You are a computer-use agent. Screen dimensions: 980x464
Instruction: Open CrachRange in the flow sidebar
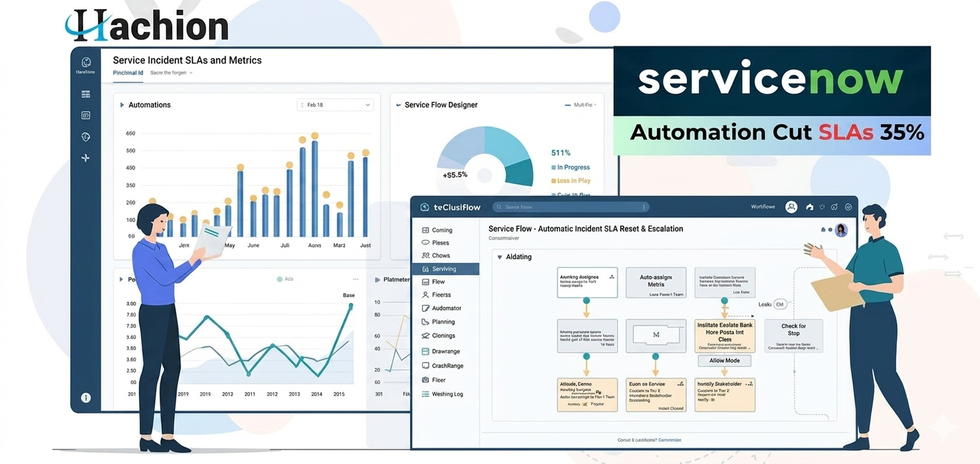(x=442, y=366)
